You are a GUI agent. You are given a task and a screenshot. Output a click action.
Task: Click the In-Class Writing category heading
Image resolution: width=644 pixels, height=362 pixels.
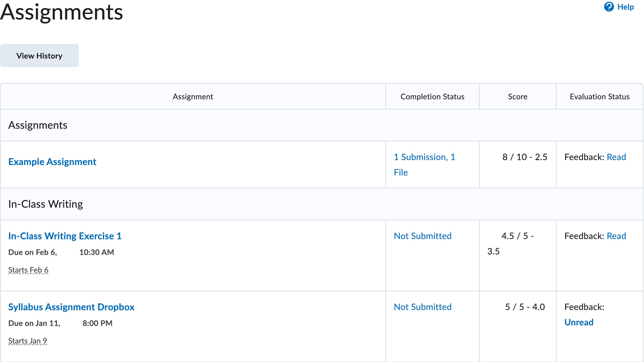(46, 204)
